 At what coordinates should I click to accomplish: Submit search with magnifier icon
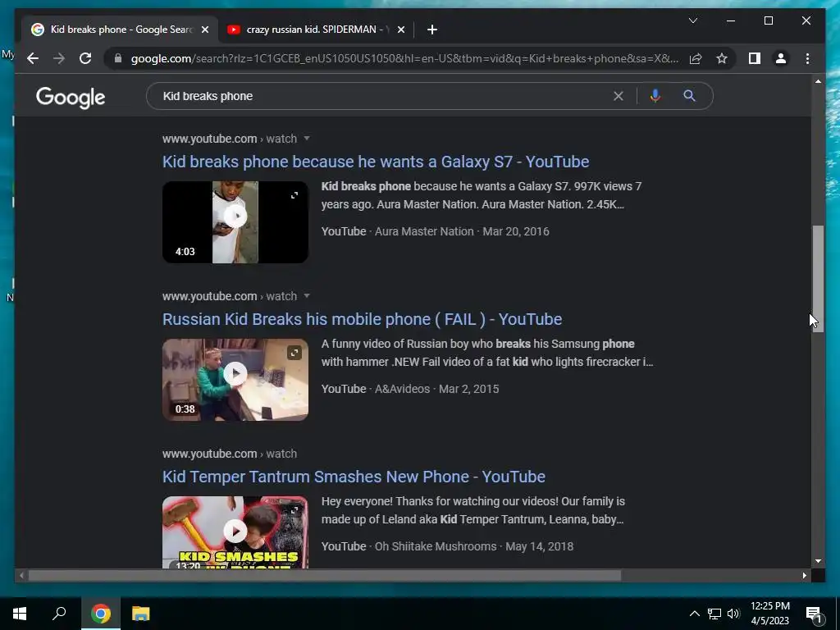[689, 96]
